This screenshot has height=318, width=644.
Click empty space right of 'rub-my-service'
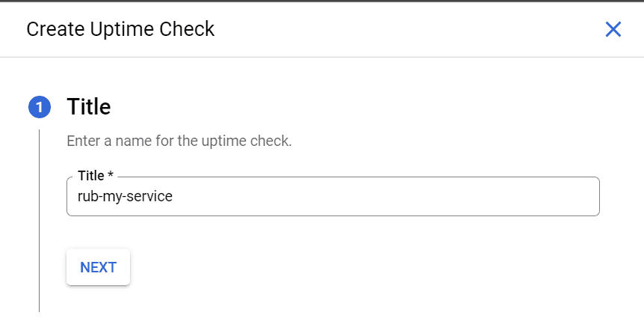(x=388, y=197)
